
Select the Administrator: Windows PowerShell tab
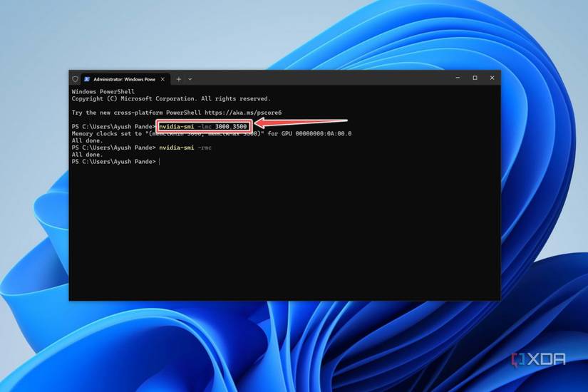125,79
